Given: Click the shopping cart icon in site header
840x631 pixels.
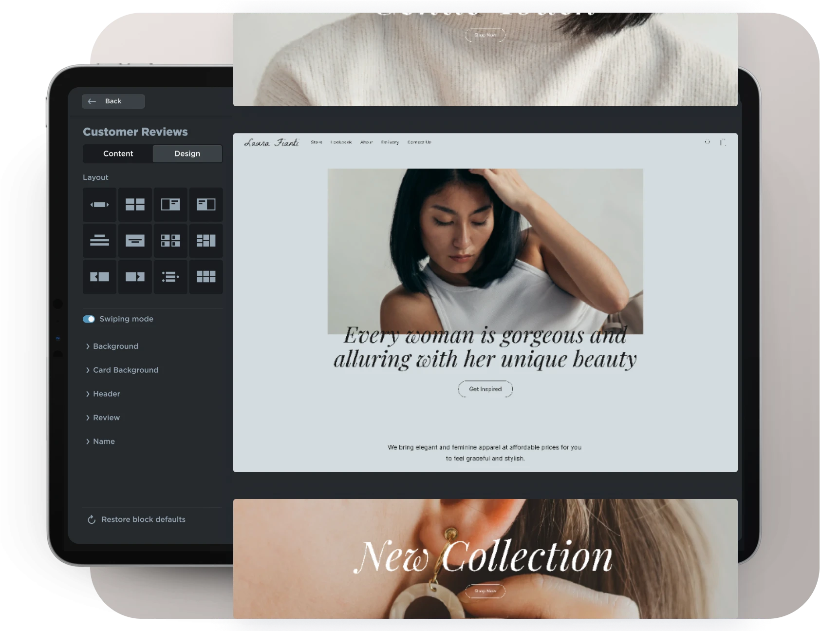Looking at the screenshot, I should [x=723, y=142].
